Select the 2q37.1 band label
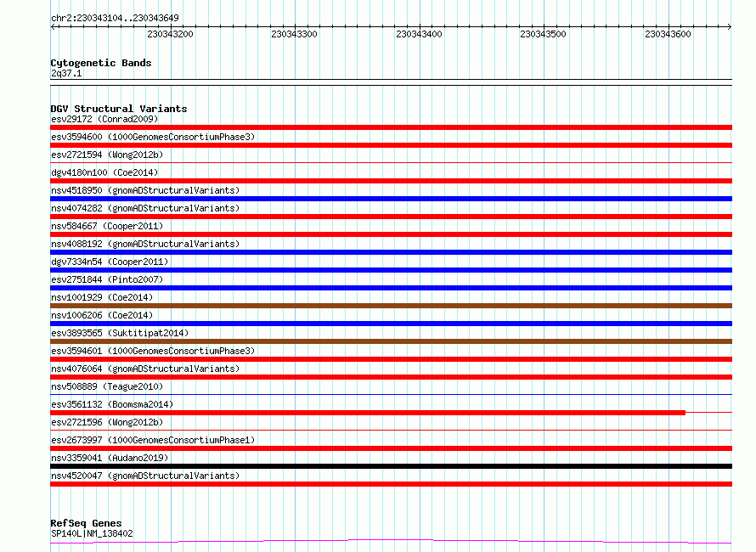 pyautogui.click(x=66, y=73)
